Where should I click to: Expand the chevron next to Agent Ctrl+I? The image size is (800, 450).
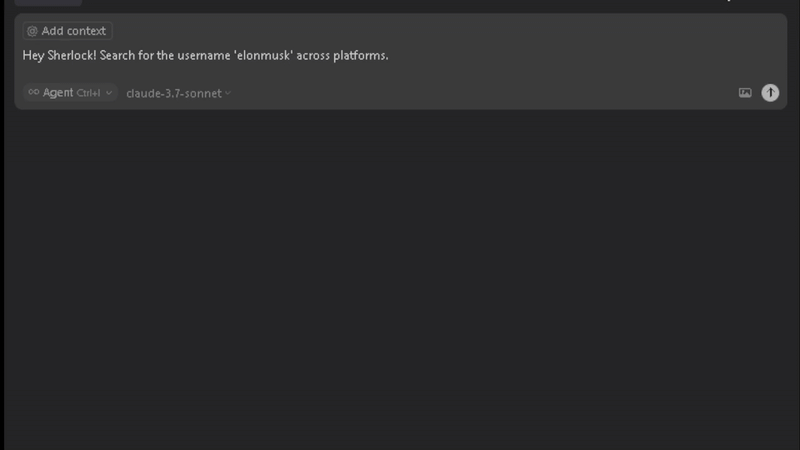click(x=109, y=93)
